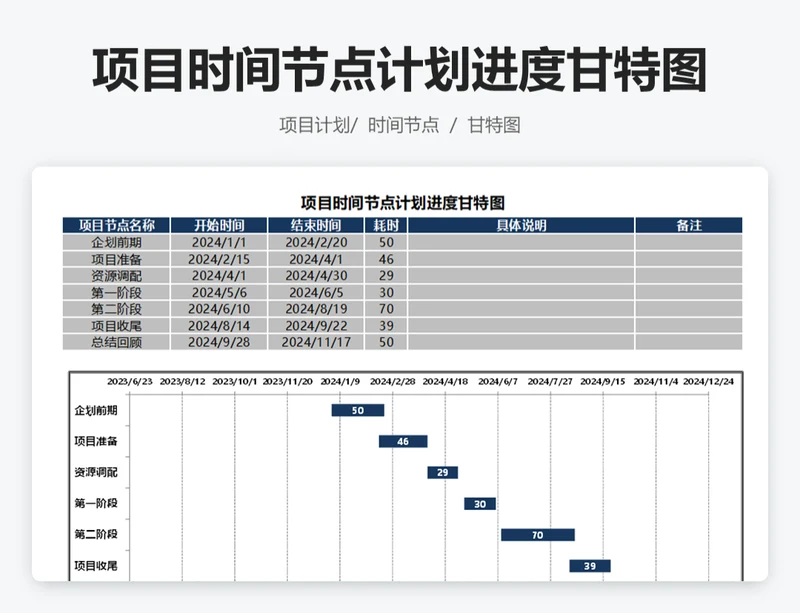
Task: Click chart axis date 2023/6/23
Action: point(130,382)
